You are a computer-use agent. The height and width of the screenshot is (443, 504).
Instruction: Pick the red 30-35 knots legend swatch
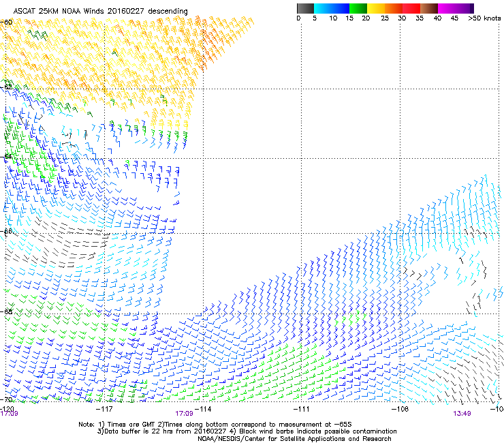click(411, 8)
